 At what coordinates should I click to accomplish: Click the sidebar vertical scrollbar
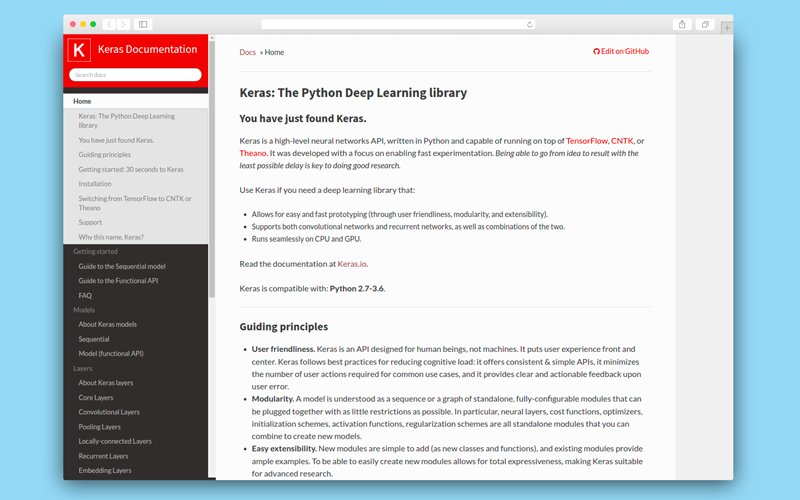[x=212, y=168]
